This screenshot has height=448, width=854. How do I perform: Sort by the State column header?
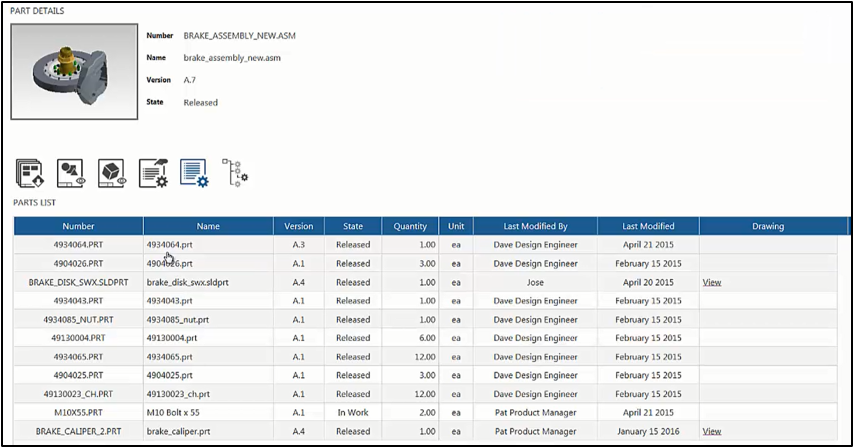tap(353, 226)
